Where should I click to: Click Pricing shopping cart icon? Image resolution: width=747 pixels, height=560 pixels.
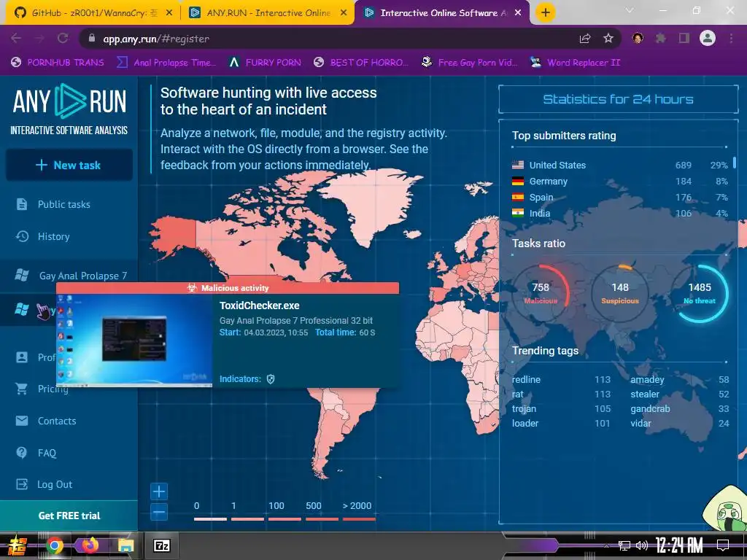(x=21, y=389)
